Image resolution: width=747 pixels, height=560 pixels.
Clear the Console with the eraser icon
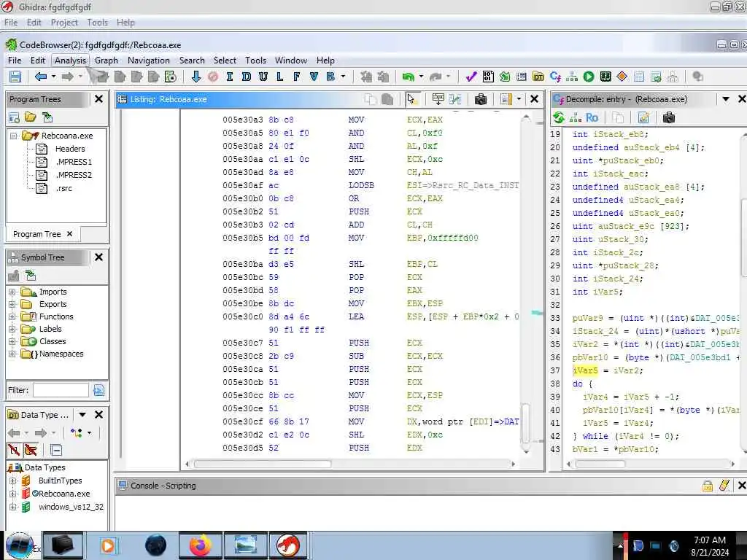pyautogui.click(x=724, y=486)
